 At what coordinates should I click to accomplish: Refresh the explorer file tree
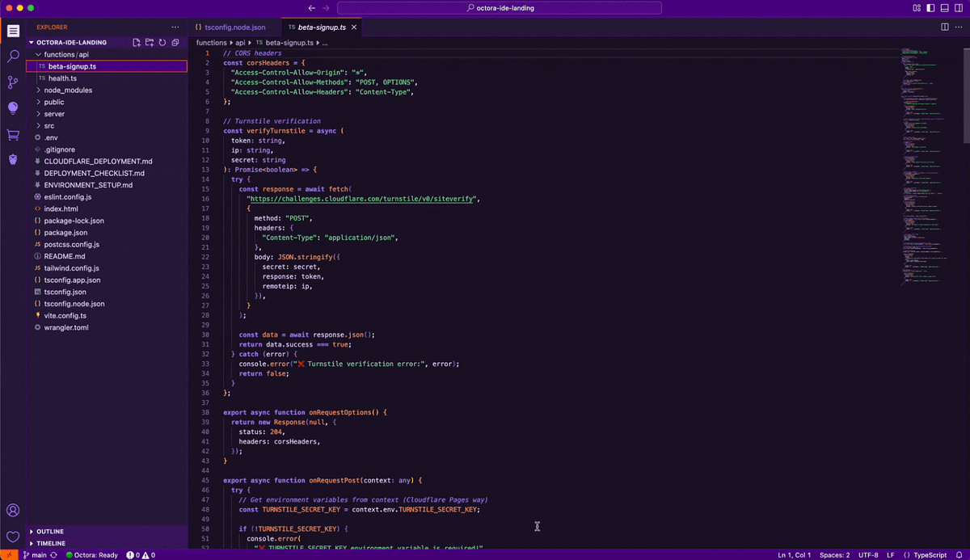(x=162, y=42)
